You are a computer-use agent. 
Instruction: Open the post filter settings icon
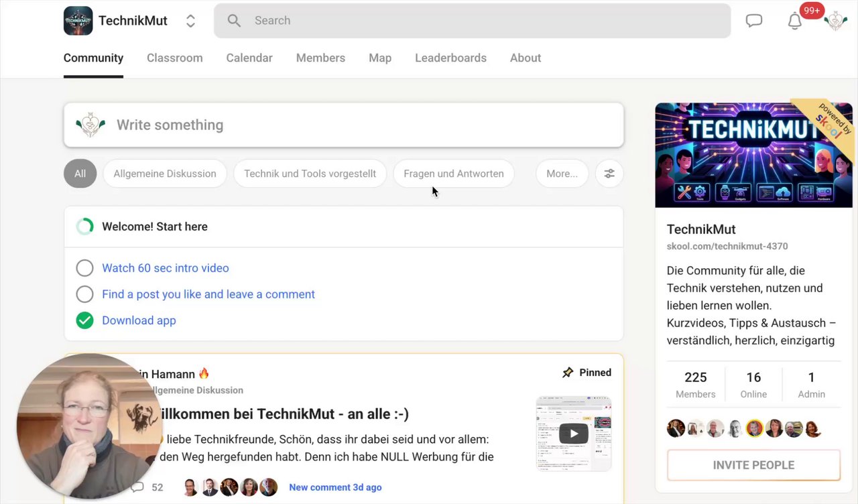[x=609, y=174]
